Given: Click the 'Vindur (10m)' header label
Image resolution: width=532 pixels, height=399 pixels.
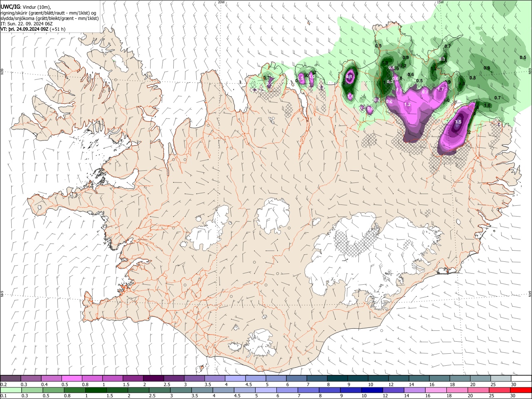Looking at the screenshot, I should pyautogui.click(x=37, y=7).
